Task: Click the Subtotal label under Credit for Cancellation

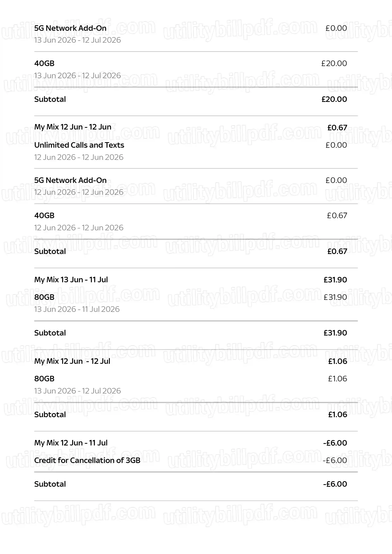Action: [50, 484]
